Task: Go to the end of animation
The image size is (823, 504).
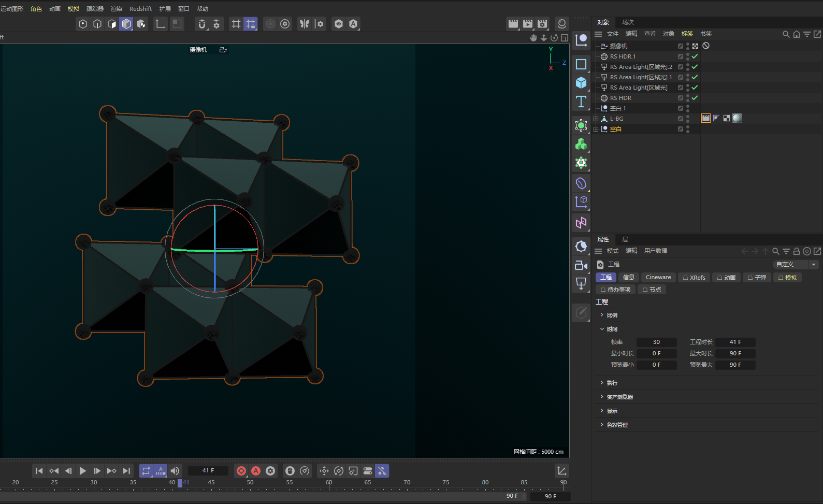Action: 126,471
